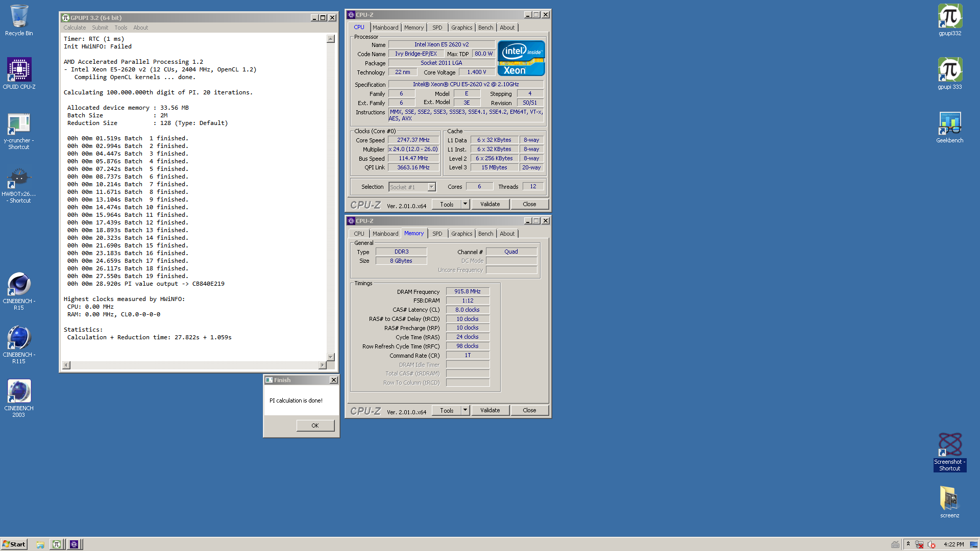Click the taskbar clock showing 4:22 PM
This screenshot has height=551, width=980.
pos(953,544)
